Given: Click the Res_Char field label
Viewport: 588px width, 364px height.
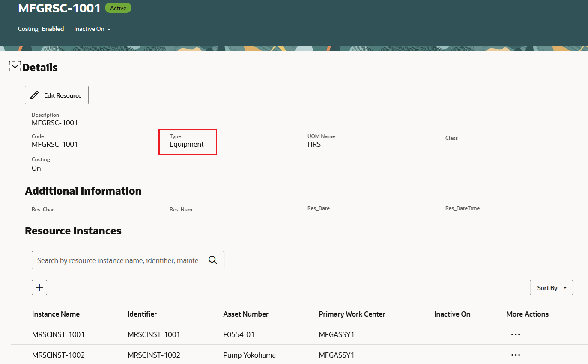Looking at the screenshot, I should pyautogui.click(x=43, y=210).
